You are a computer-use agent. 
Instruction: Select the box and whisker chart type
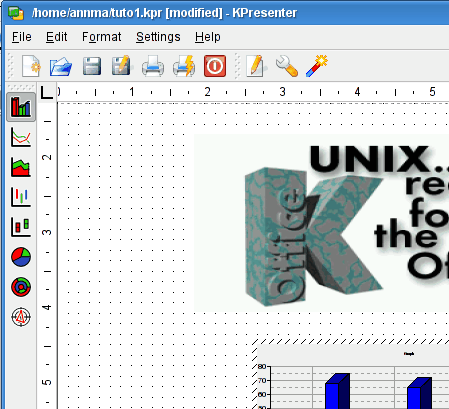pyautogui.click(x=21, y=227)
